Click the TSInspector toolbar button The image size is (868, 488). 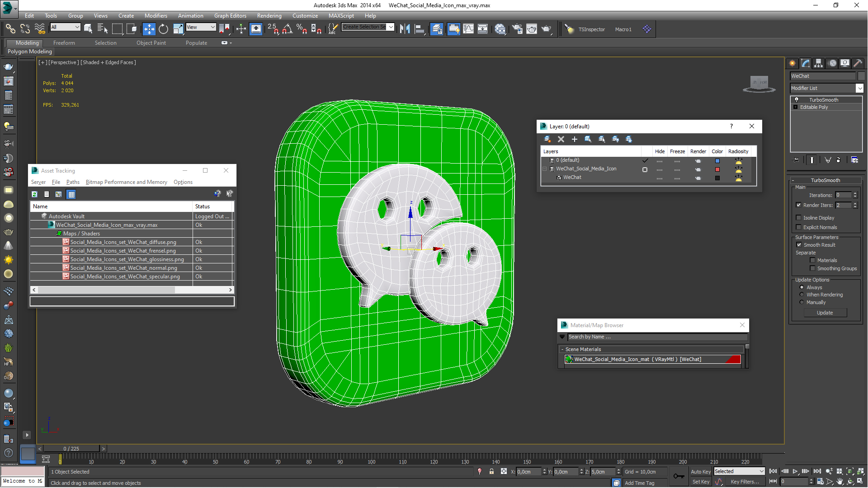[591, 29]
